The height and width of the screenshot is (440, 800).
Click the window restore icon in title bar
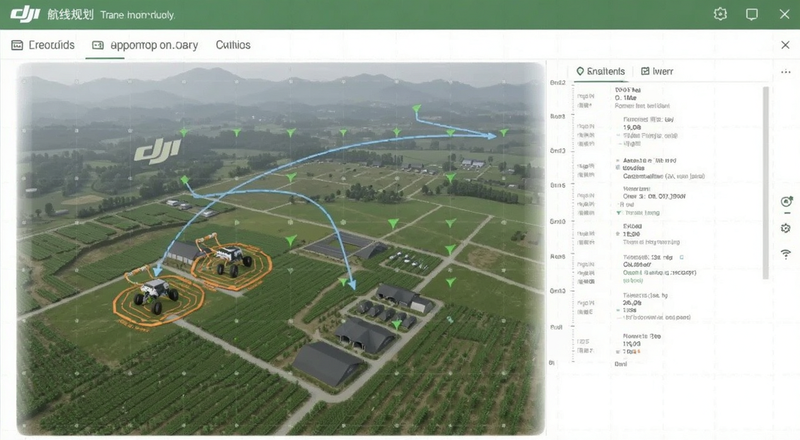pyautogui.click(x=752, y=14)
